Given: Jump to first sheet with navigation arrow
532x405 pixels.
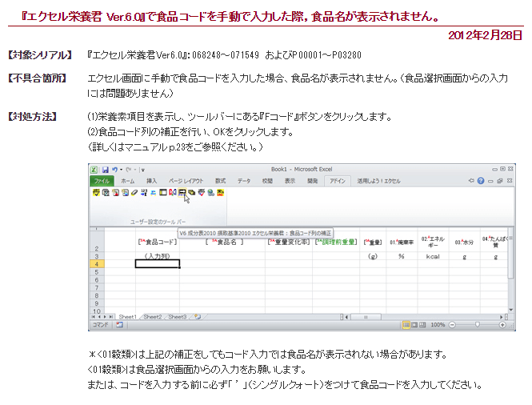Looking at the screenshot, I should (93, 317).
